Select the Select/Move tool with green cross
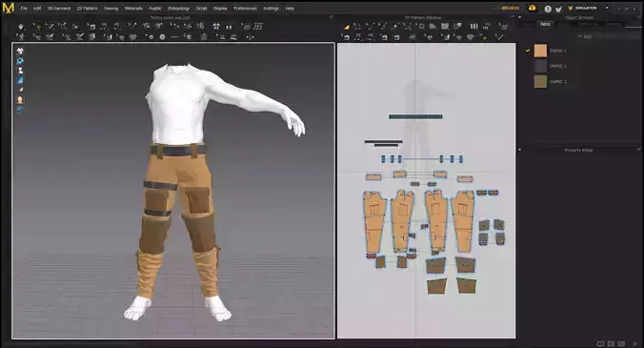 point(37,27)
